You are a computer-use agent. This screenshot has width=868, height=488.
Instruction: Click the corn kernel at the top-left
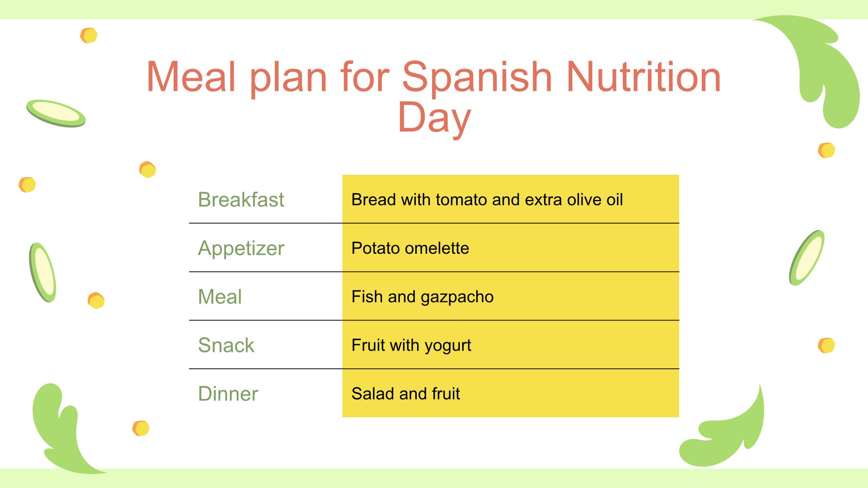click(89, 35)
